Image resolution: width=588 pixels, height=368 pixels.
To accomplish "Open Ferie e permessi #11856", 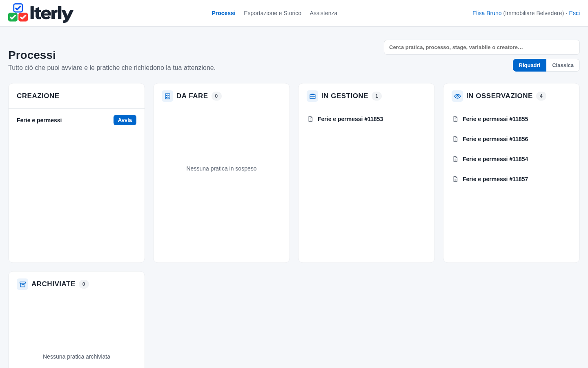I will coord(511,139).
